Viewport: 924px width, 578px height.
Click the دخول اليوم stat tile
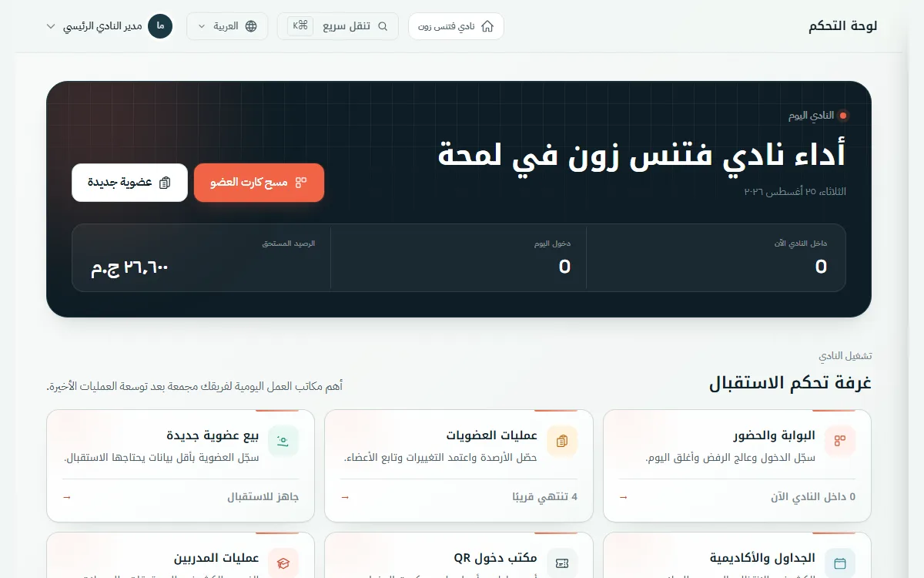[x=459, y=258]
